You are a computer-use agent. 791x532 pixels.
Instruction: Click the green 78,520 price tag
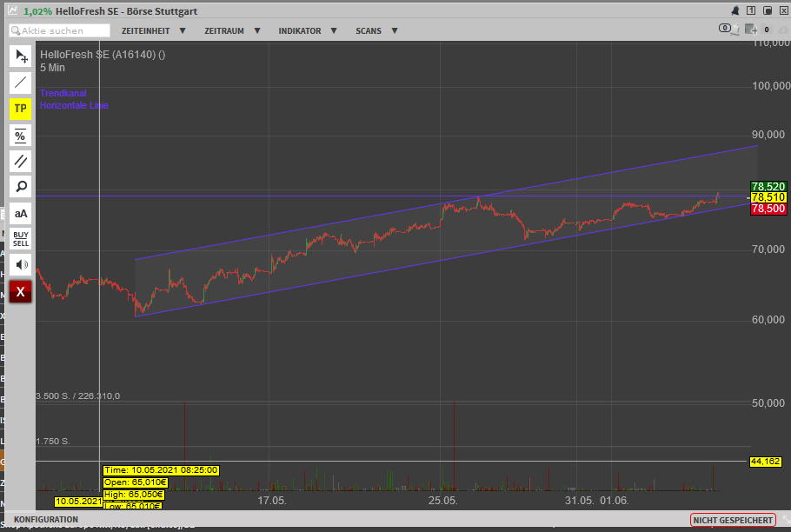coord(768,187)
